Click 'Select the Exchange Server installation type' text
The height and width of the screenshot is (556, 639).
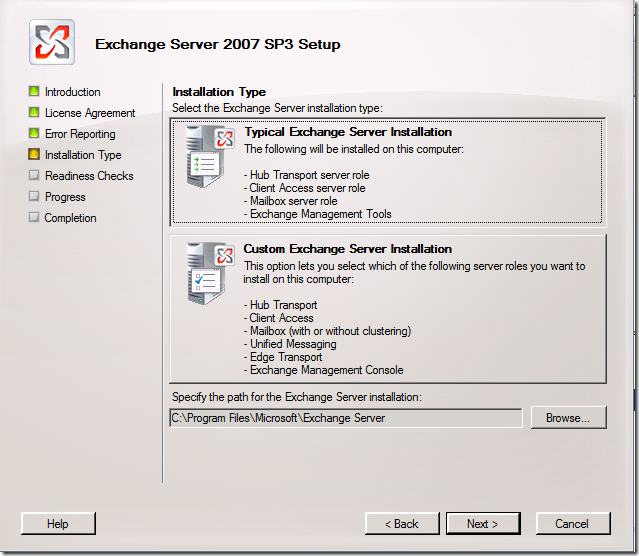(x=278, y=108)
